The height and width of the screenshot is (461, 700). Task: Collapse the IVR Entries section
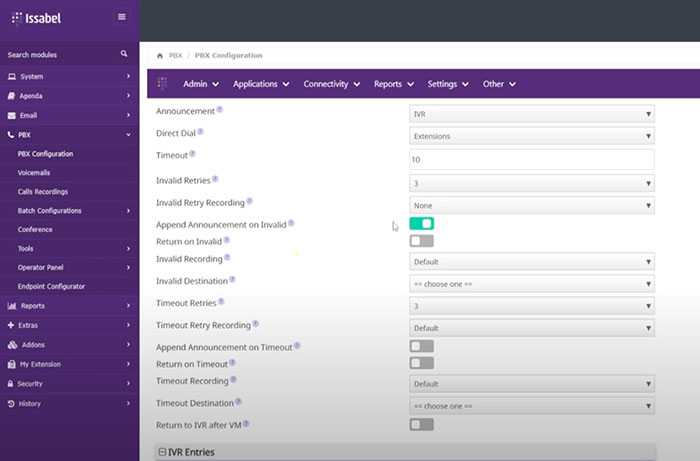(162, 452)
